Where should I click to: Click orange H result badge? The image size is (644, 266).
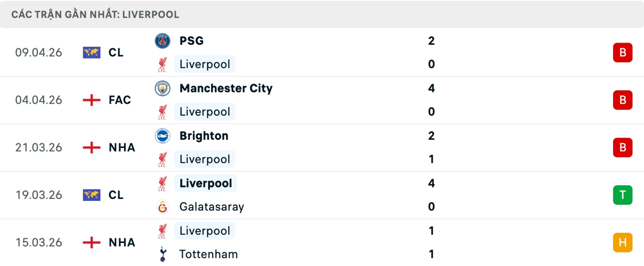(623, 242)
